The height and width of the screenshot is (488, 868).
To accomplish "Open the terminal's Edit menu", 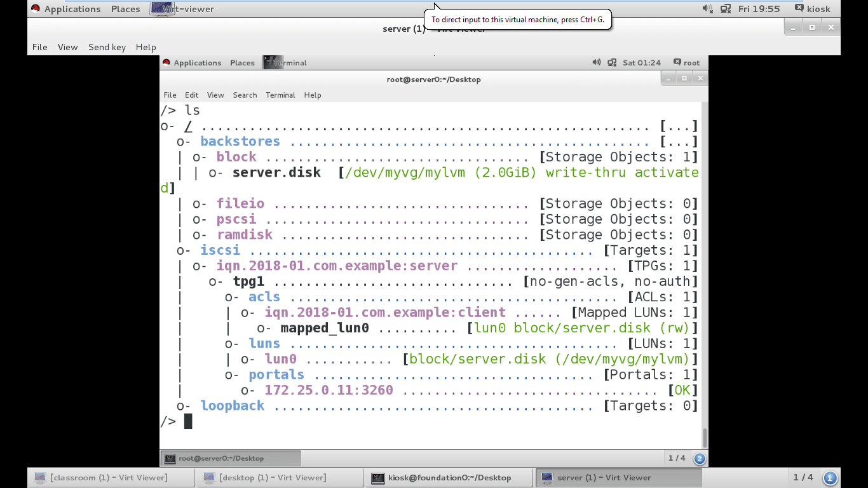I will (x=191, y=95).
